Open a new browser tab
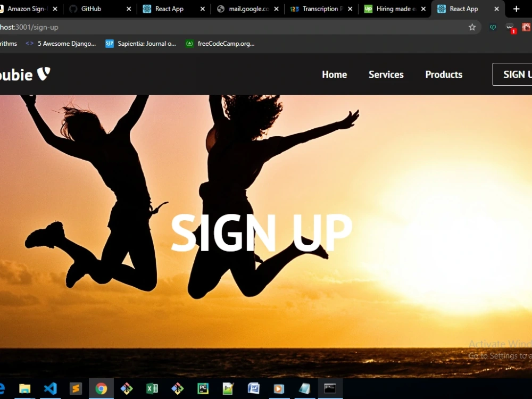 [517, 9]
